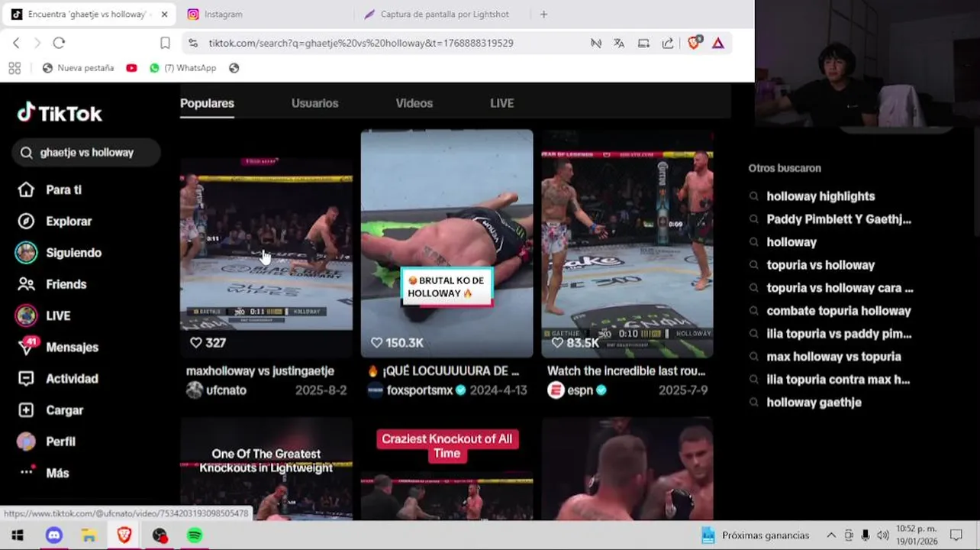The image size is (980, 550).
Task: Search suggestion max holloway vs topuria
Action: click(x=833, y=357)
